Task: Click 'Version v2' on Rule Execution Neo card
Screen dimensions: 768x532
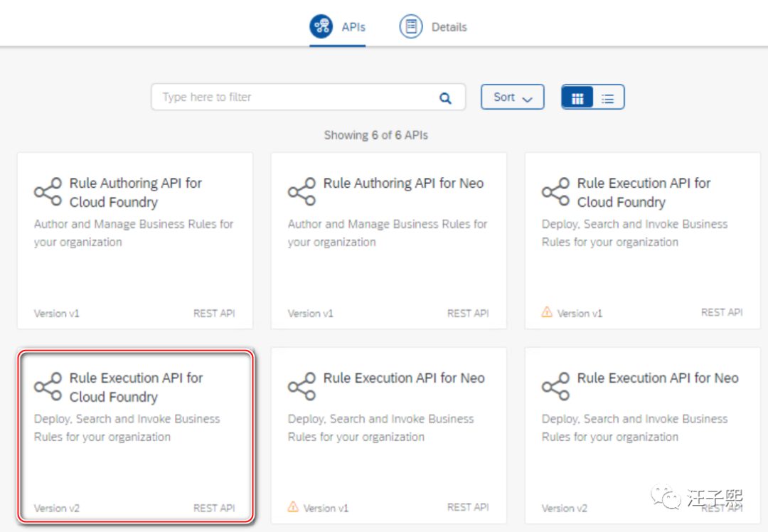Action: pos(564,509)
